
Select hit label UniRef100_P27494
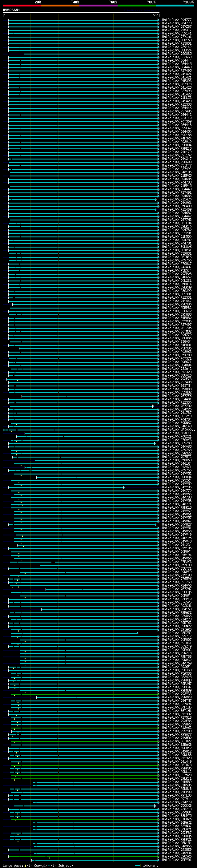[177, 704]
